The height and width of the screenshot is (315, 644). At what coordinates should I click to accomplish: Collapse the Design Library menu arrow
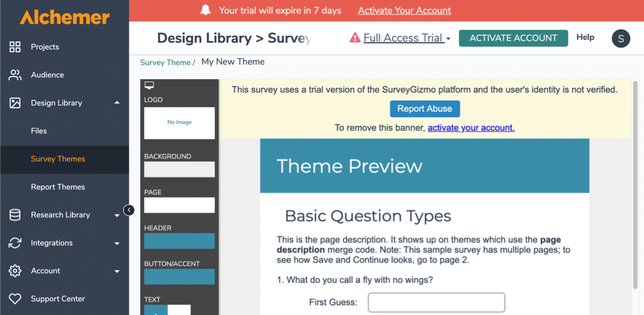117,103
